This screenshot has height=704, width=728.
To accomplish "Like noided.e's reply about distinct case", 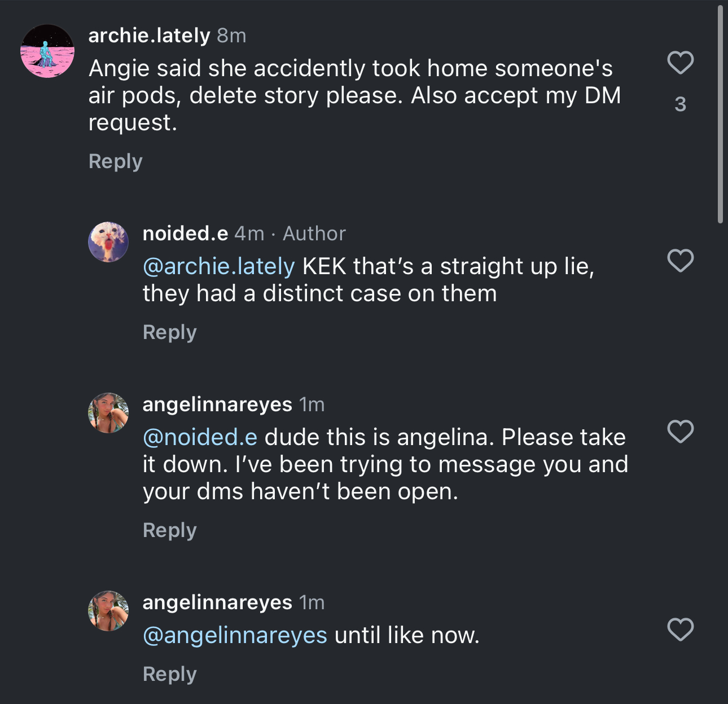I will click(x=680, y=261).
